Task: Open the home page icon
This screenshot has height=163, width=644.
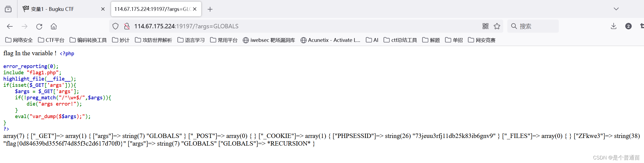Action: click(x=54, y=26)
